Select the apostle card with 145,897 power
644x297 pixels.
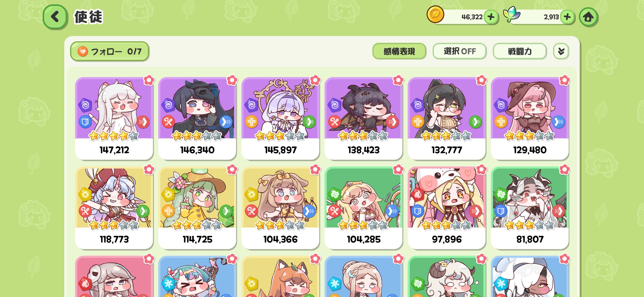pyautogui.click(x=280, y=118)
